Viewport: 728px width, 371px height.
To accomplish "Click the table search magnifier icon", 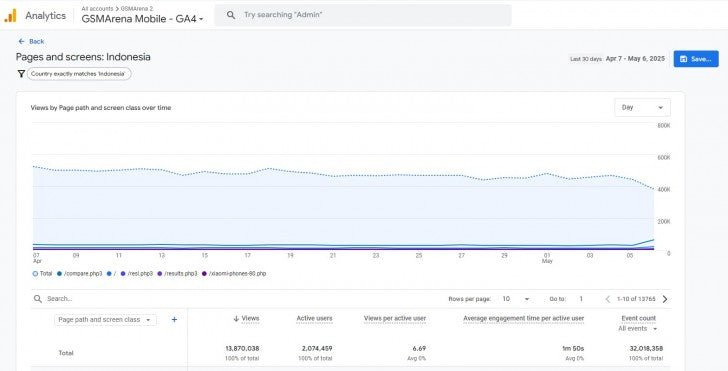I will pyautogui.click(x=38, y=299).
